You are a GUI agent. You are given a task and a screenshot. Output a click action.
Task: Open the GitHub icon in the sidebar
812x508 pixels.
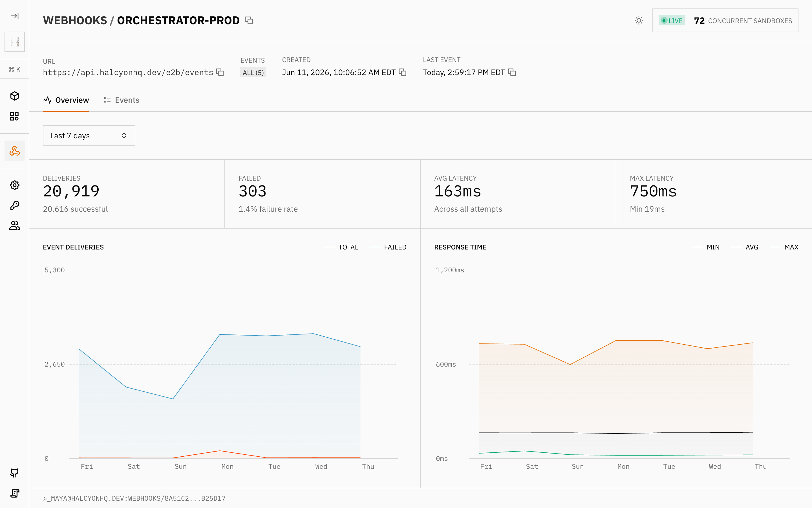click(14, 473)
